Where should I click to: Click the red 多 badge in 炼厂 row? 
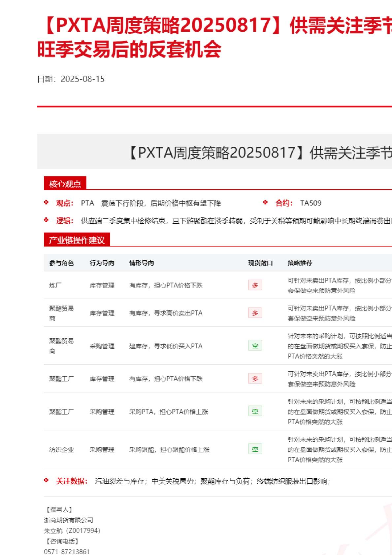coord(255,285)
